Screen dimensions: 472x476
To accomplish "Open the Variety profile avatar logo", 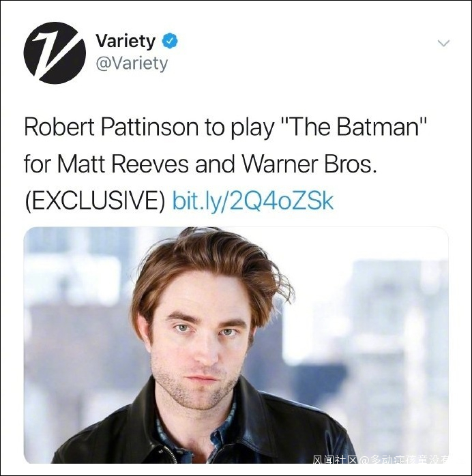I will [55, 53].
